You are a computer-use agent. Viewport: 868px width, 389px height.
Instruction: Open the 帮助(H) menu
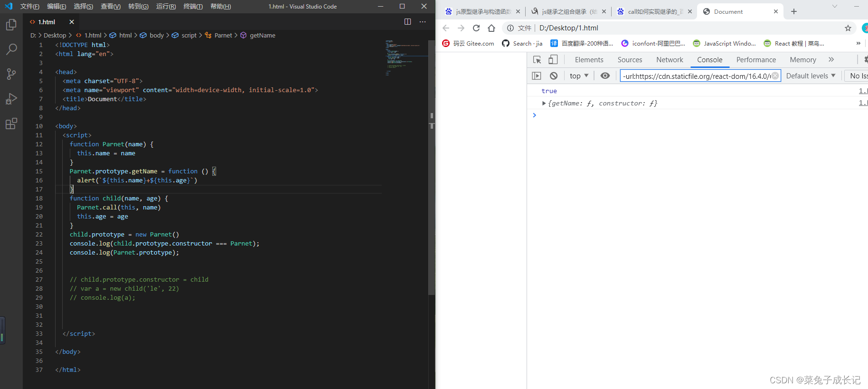(x=220, y=6)
